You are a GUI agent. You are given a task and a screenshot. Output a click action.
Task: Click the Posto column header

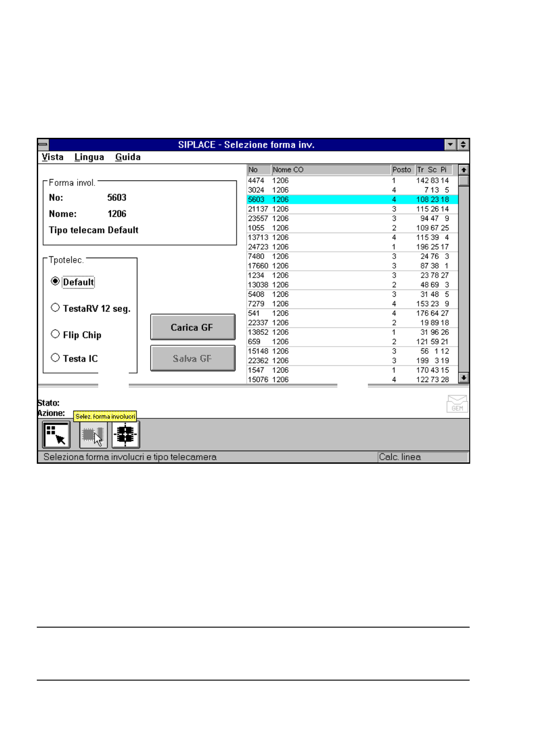403,170
